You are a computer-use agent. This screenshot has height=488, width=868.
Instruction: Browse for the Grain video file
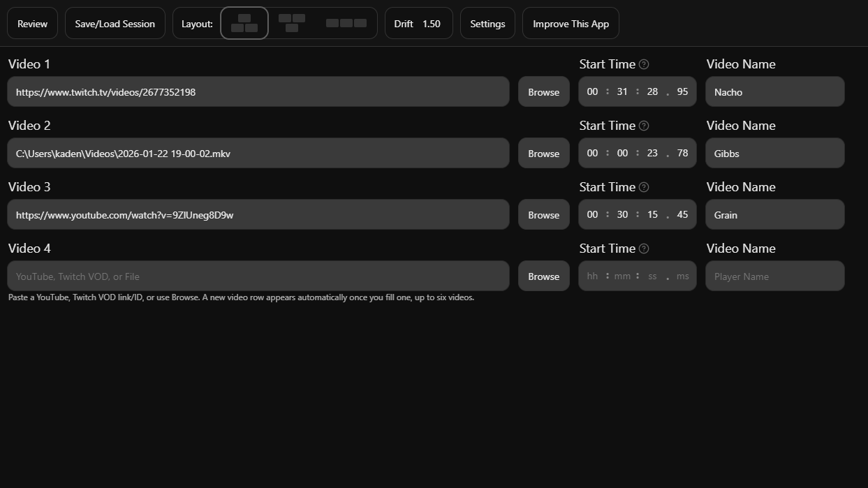click(543, 214)
